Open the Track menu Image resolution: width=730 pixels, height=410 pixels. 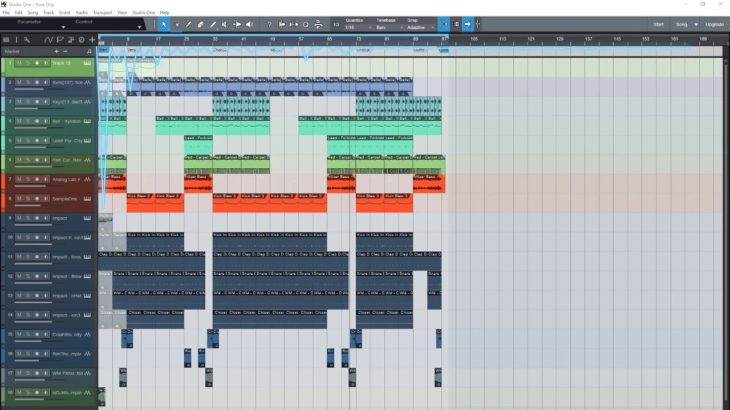pos(48,13)
